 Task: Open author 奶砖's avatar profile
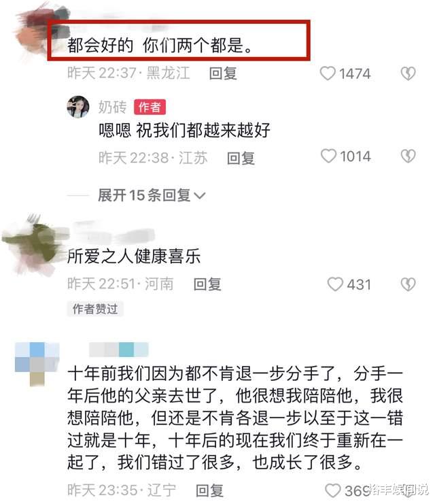[x=77, y=107]
